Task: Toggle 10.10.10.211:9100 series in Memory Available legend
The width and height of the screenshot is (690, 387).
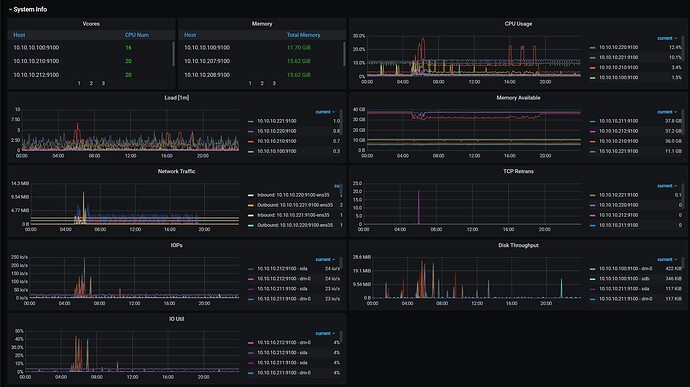Action: pos(618,121)
